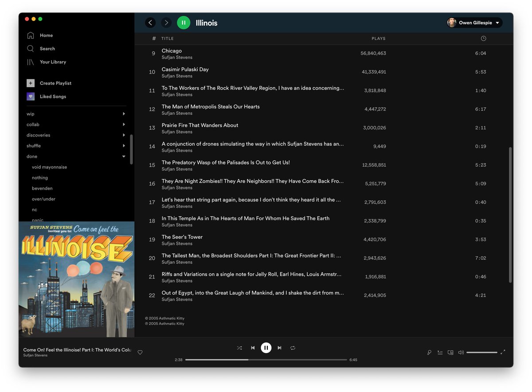Click track number 14

point(152,146)
